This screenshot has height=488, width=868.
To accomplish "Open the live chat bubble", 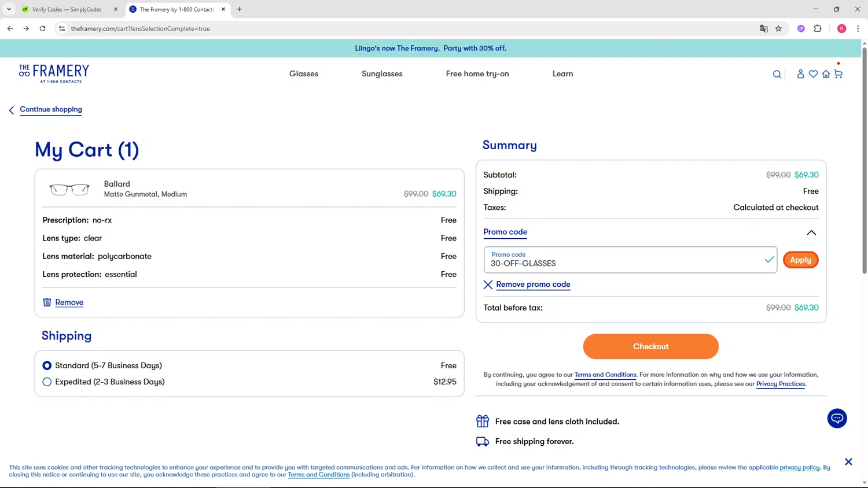I will point(837,418).
